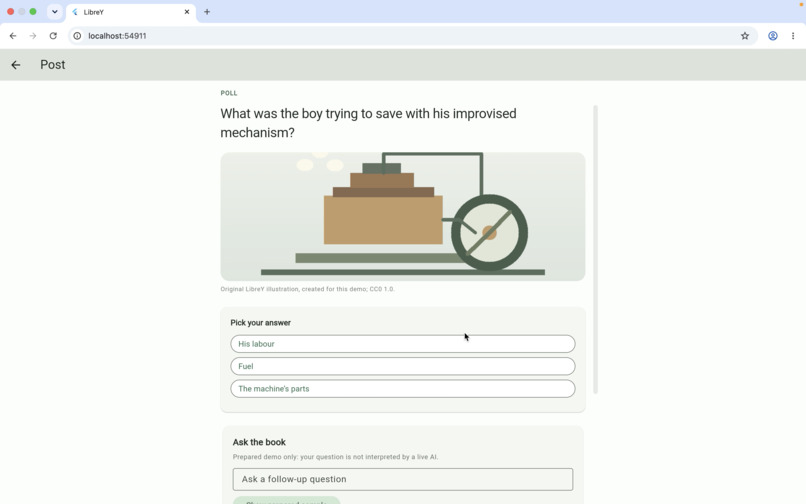806x504 pixels.
Task: View site information icon in address bar
Action: (x=77, y=36)
